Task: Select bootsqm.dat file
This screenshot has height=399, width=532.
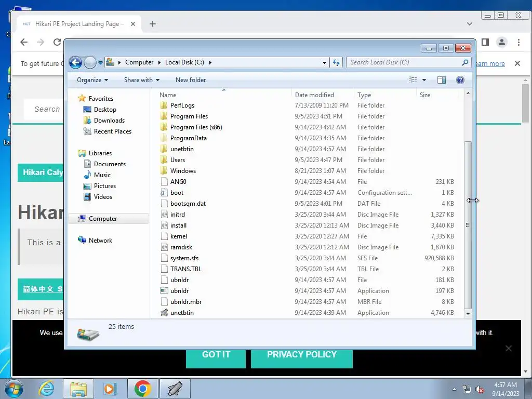Action: (188, 204)
